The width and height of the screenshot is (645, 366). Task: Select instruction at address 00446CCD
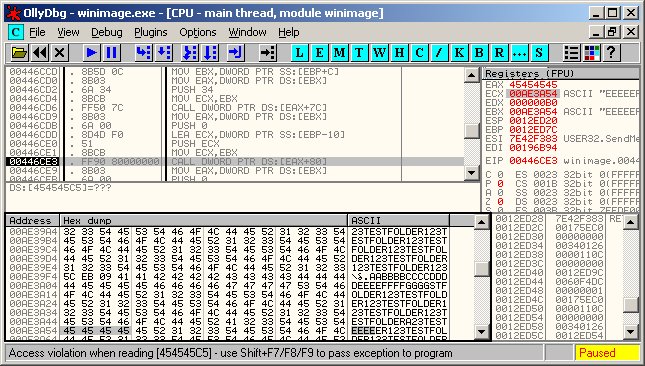pyautogui.click(x=234, y=72)
